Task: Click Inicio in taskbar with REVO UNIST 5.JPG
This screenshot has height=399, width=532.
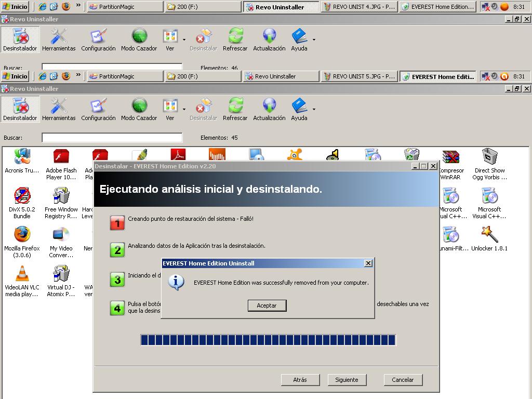Action: point(15,76)
